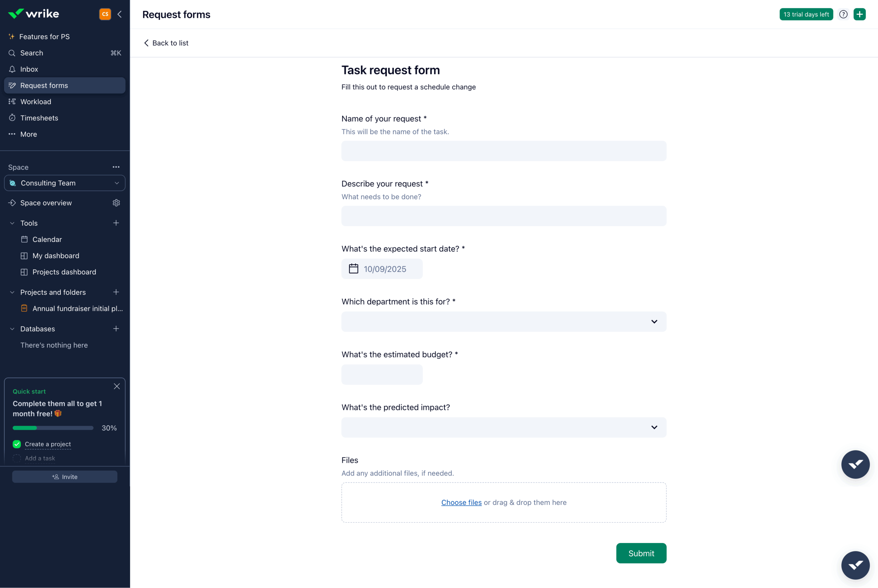Open Space overview settings gear

click(x=116, y=203)
